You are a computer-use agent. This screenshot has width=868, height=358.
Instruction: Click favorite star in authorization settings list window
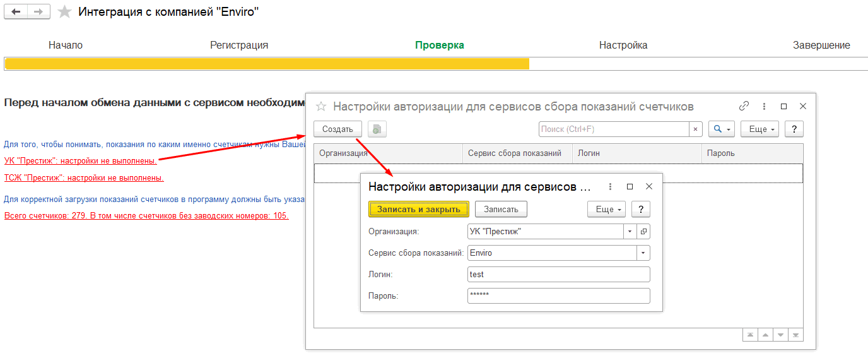click(321, 106)
